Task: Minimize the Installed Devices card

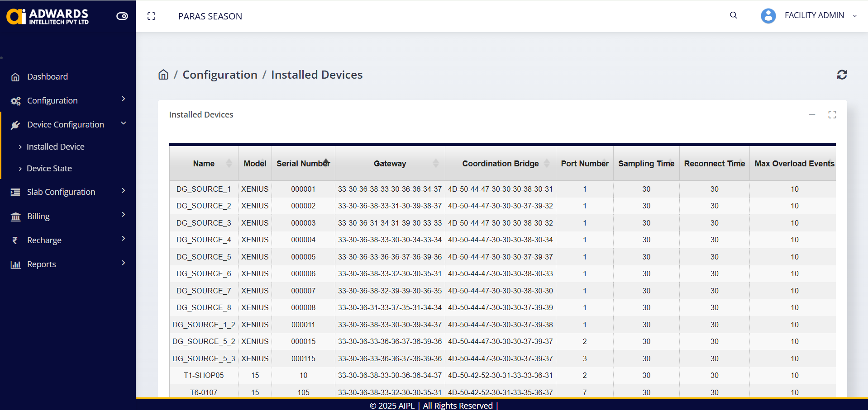Action: 812,115
